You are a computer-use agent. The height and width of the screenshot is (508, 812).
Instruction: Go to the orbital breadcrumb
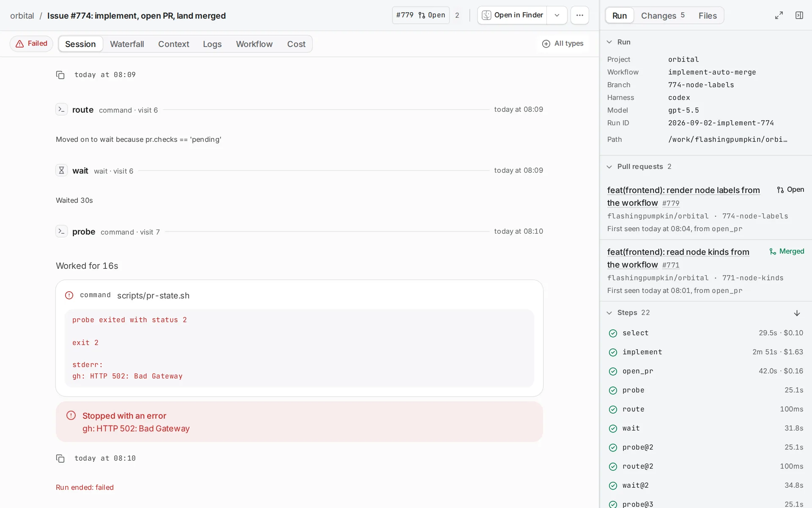[22, 16]
